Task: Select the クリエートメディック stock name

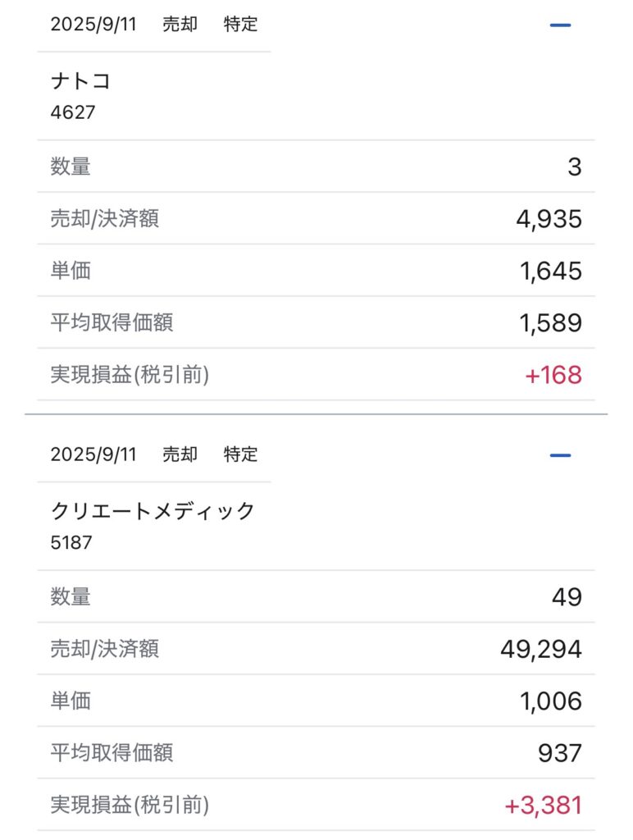Action: [153, 511]
